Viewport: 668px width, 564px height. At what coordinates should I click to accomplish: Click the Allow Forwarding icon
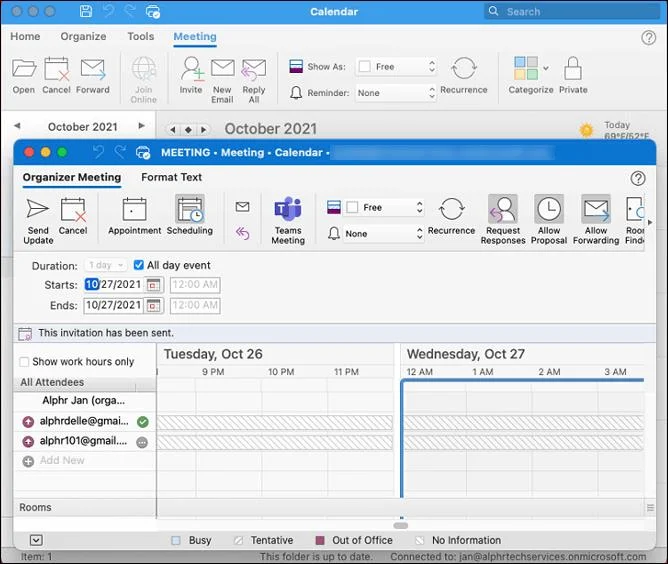[596, 210]
